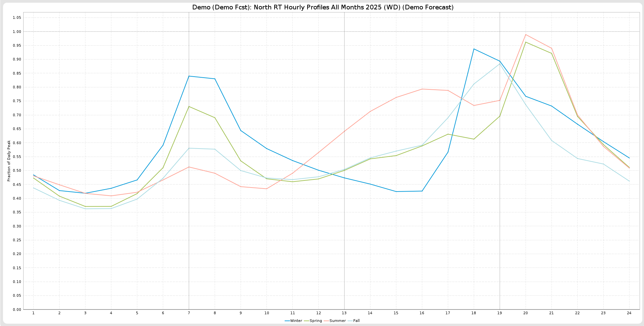Screen dimensions: 644x326
Task: Click the 1.05 y-axis tick label
Action: (17, 17)
